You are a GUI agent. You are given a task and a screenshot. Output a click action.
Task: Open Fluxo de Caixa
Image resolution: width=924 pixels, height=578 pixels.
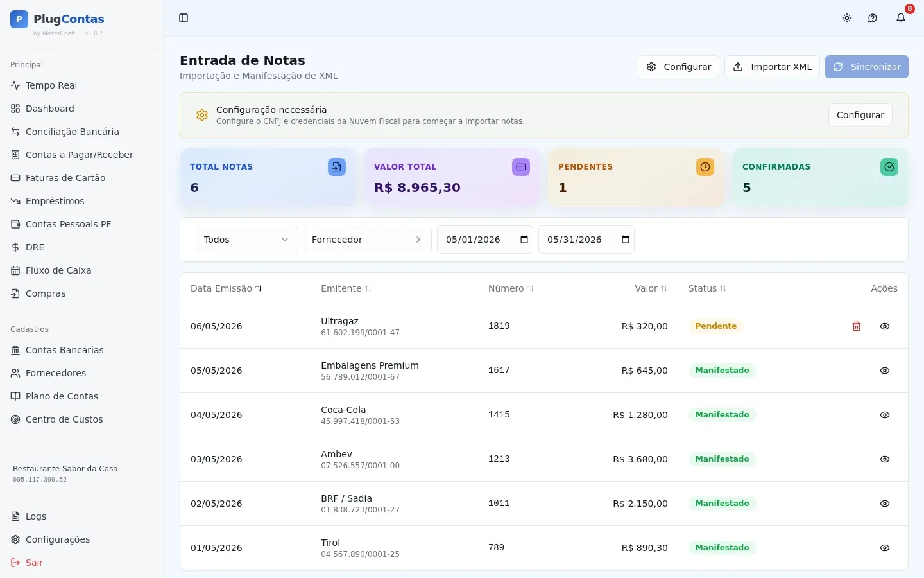[x=82, y=270]
